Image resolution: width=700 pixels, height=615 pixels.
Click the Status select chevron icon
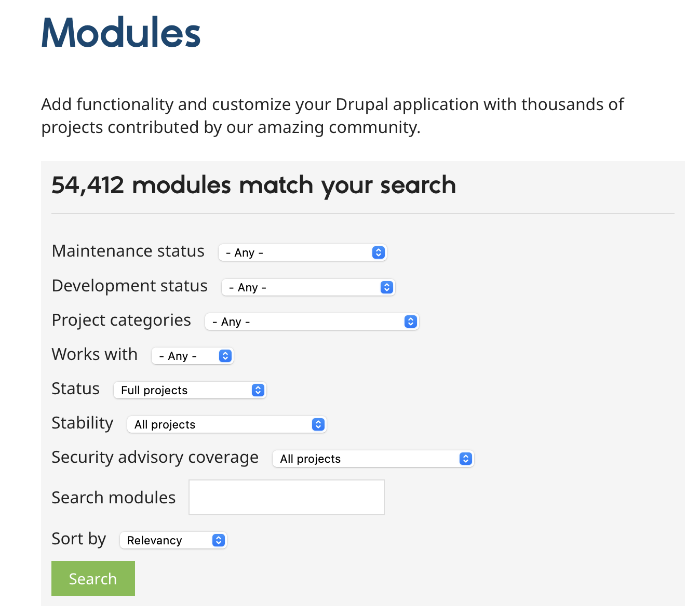258,390
